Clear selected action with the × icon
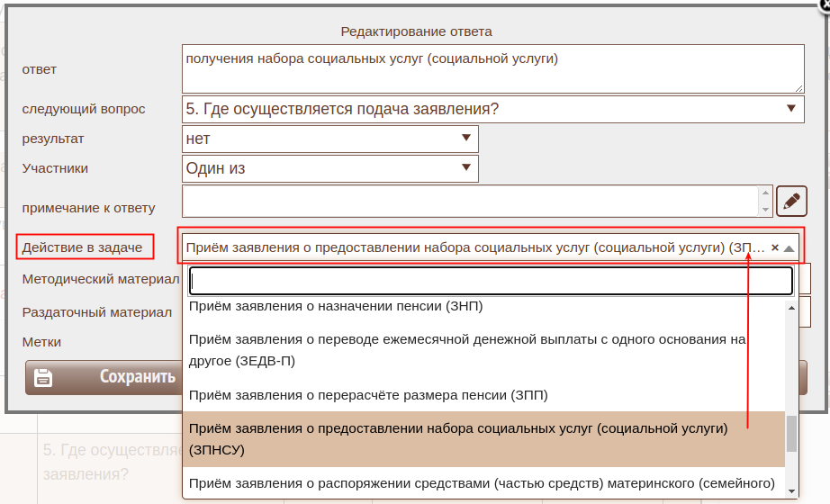Image resolution: width=830 pixels, height=504 pixels. (775, 247)
